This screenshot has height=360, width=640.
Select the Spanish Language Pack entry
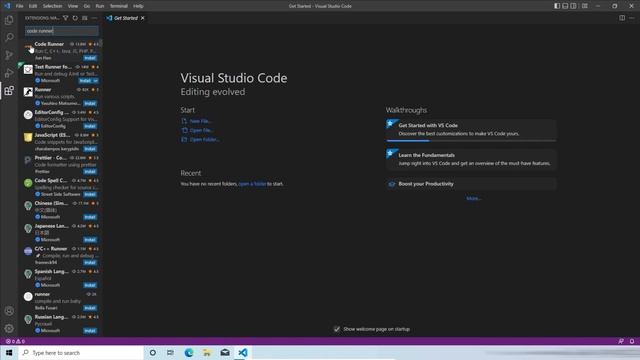(60, 278)
